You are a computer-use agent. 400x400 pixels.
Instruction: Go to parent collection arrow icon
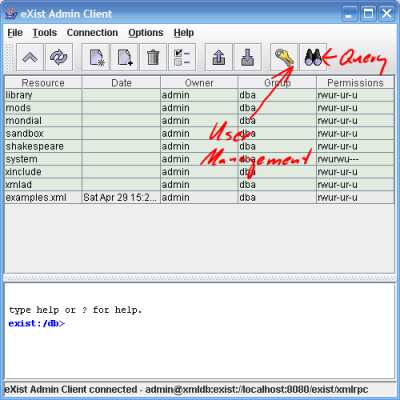click(30, 57)
